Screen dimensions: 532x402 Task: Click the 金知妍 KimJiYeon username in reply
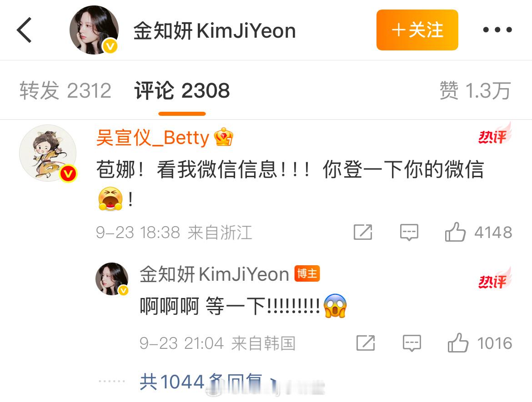coord(214,274)
